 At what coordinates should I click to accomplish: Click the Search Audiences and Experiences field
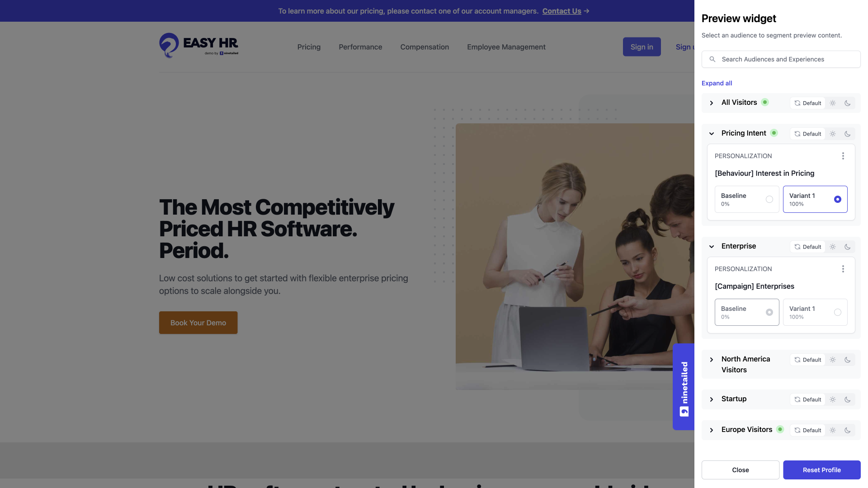[x=781, y=59]
